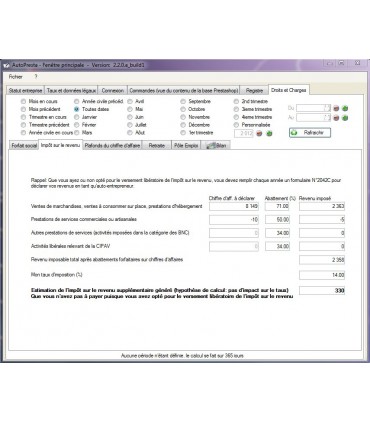Select 'Toutes dates' radio button
Image resolution: width=370 pixels, height=423 pixels.
[77, 109]
